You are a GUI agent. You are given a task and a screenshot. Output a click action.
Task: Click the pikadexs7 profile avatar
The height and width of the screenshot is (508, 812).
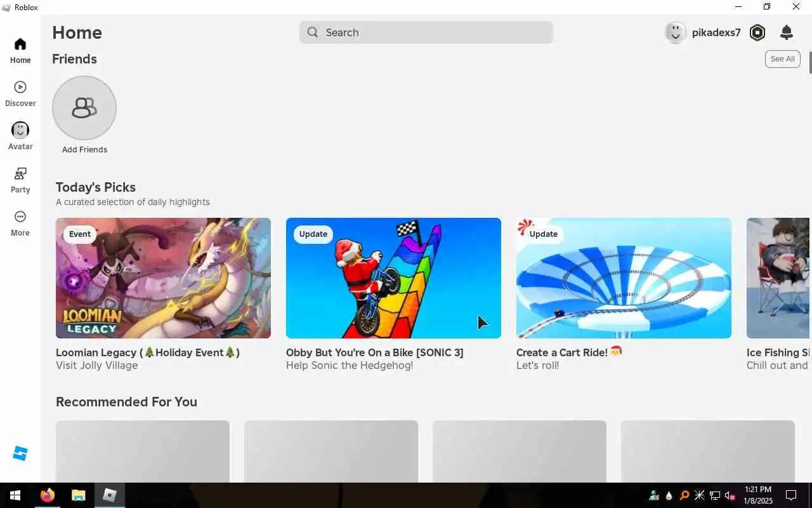pos(676,32)
